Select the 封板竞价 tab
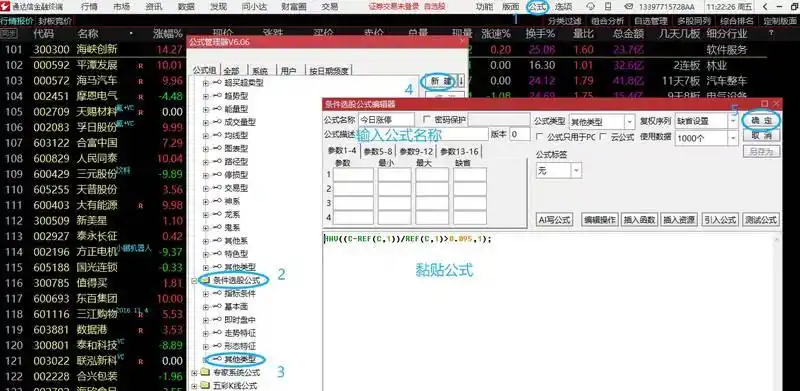This screenshot has height=391, width=800. click(x=55, y=21)
